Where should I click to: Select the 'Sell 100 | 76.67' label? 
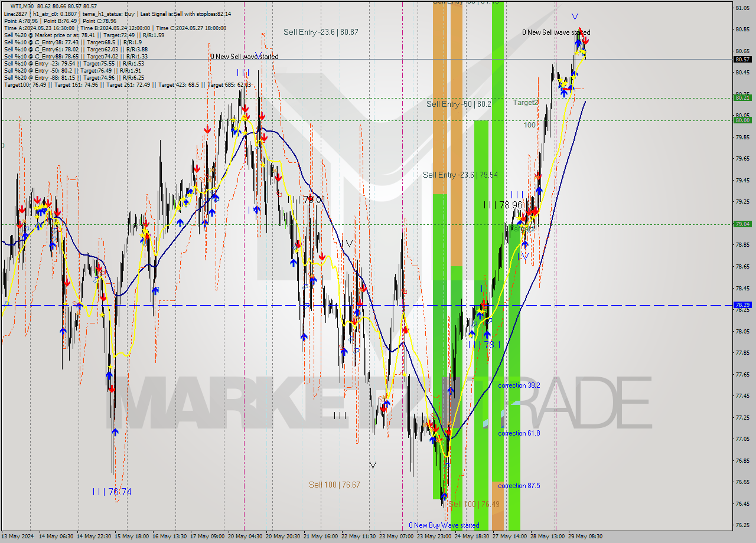(334, 485)
